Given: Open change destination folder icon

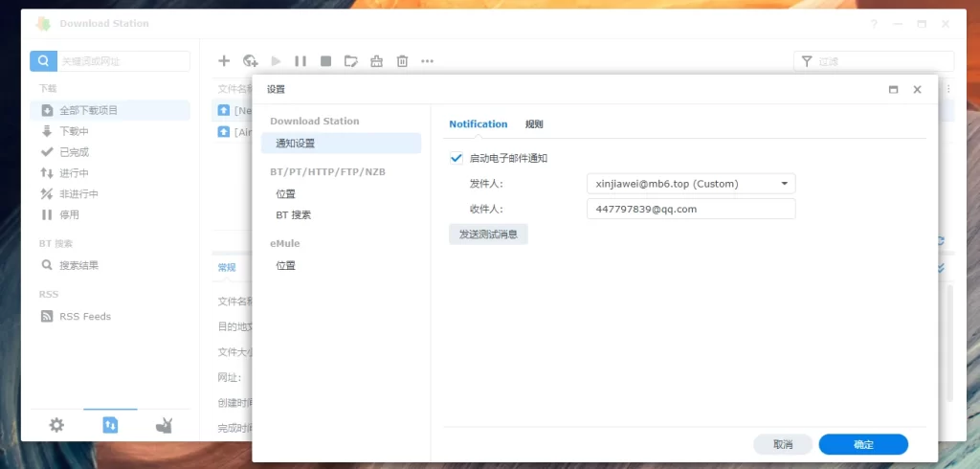Looking at the screenshot, I should pyautogui.click(x=351, y=60).
